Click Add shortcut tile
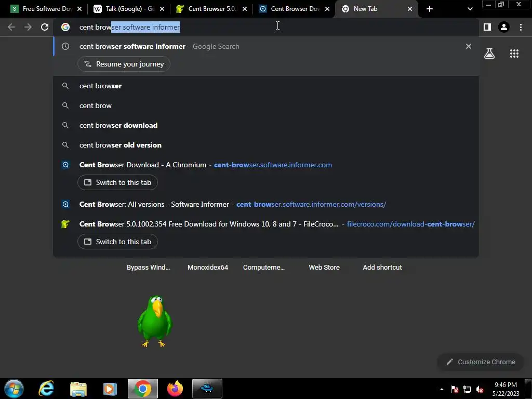 382,268
